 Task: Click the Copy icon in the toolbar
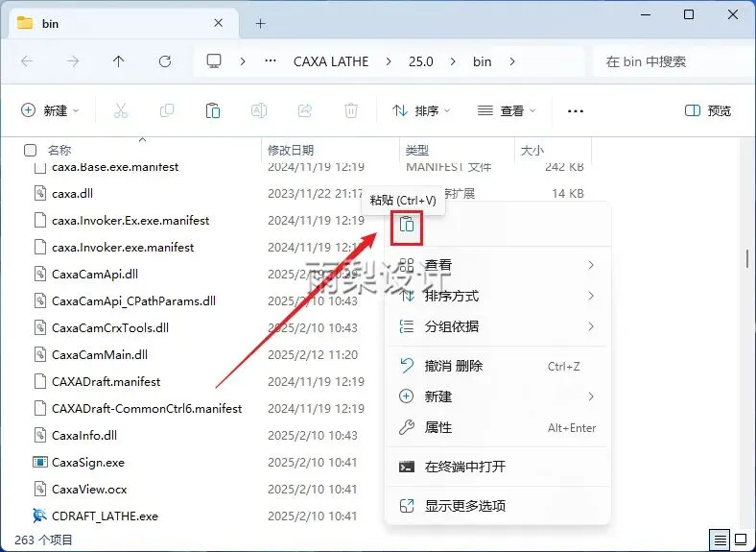[167, 111]
